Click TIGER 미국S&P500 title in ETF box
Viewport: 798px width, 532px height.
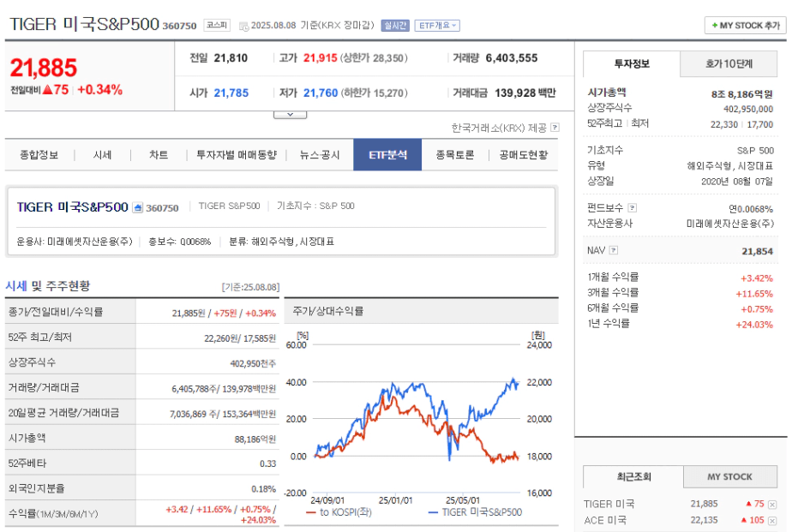(72, 207)
